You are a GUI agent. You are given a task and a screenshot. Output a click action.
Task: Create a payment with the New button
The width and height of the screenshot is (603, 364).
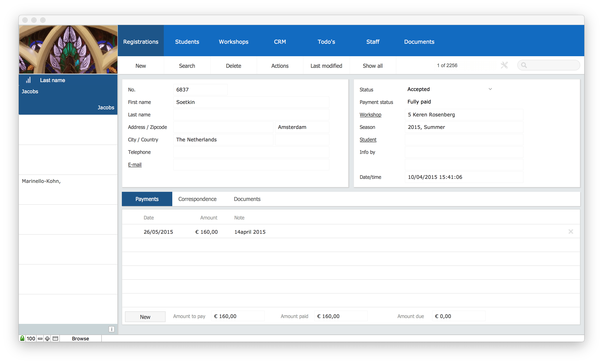point(145,316)
